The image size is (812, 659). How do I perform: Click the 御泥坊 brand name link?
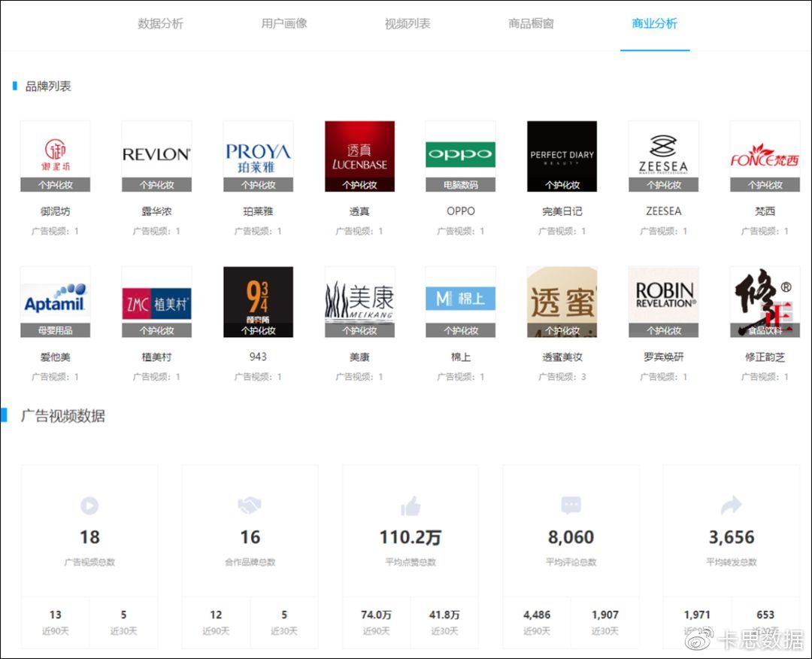point(55,211)
